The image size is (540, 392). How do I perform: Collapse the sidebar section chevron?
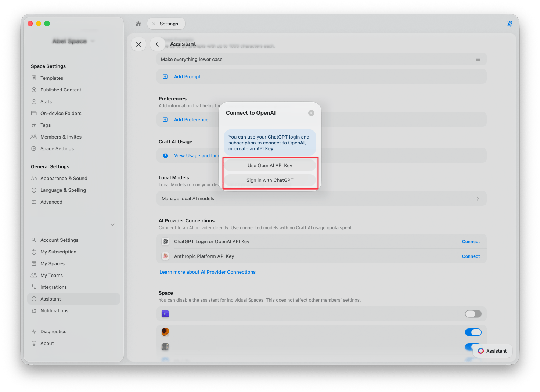[112, 224]
